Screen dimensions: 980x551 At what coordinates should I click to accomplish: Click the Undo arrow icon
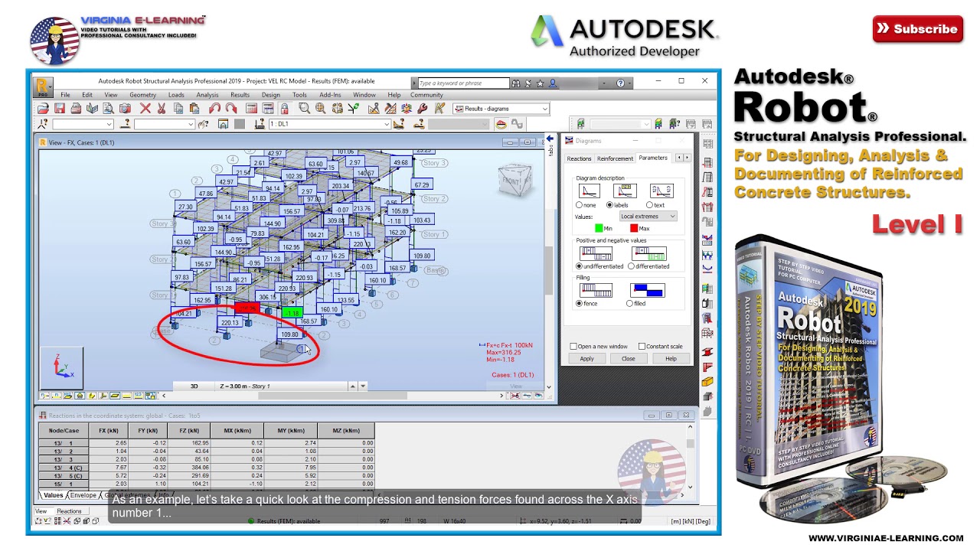pos(214,109)
